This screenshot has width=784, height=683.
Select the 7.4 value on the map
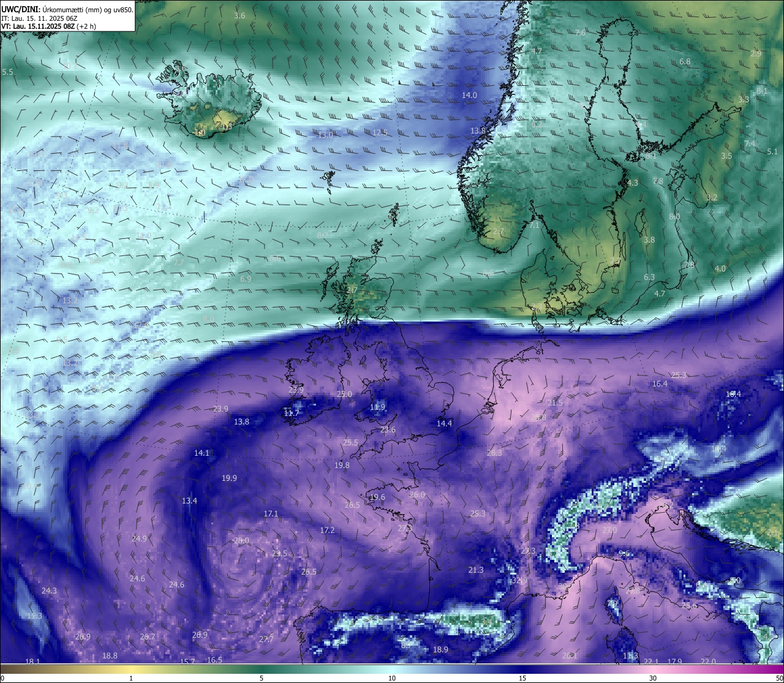point(750,143)
